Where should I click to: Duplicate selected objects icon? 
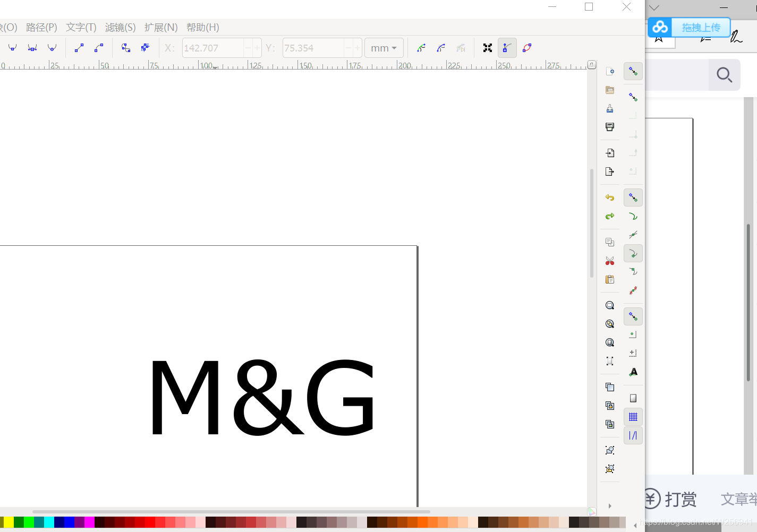(610, 387)
